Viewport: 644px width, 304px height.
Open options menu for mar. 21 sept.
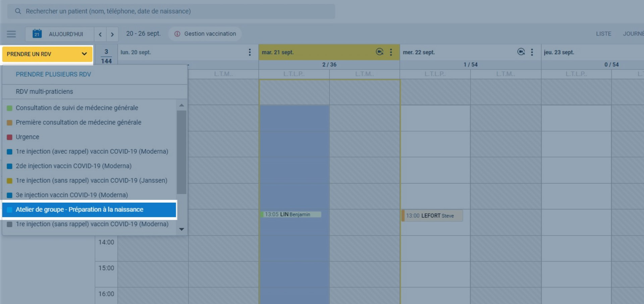pyautogui.click(x=391, y=52)
